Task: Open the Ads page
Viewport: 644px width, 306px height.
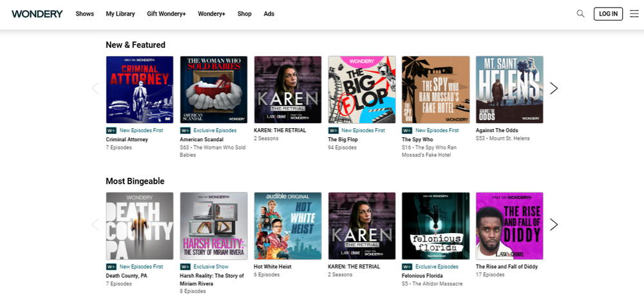Action: tap(269, 14)
